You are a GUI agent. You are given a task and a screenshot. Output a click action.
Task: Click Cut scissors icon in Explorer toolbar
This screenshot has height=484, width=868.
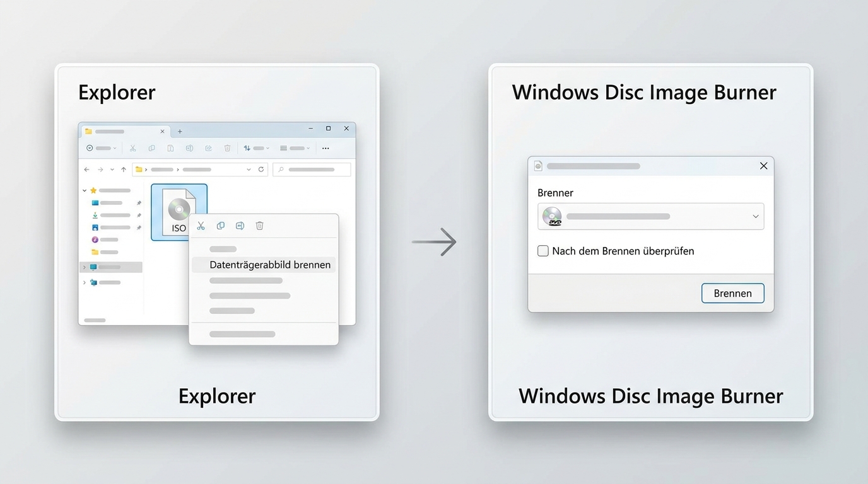pyautogui.click(x=132, y=148)
